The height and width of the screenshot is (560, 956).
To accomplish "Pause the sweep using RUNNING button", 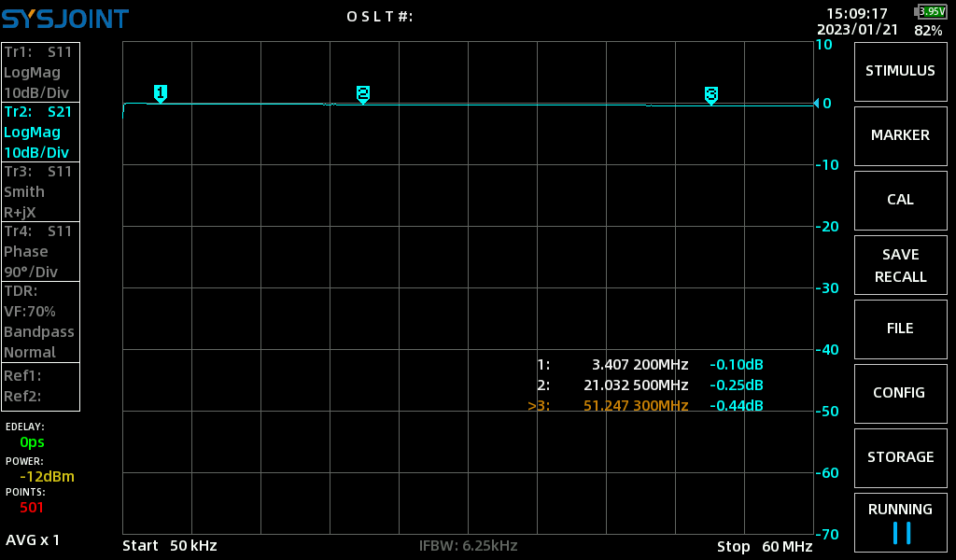I will tap(901, 524).
